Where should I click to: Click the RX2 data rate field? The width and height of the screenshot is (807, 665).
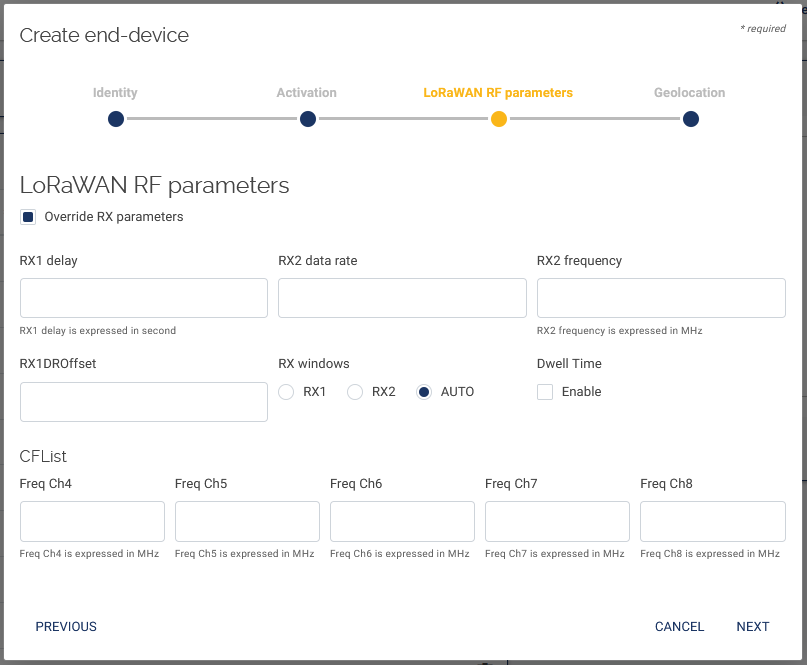(x=402, y=298)
